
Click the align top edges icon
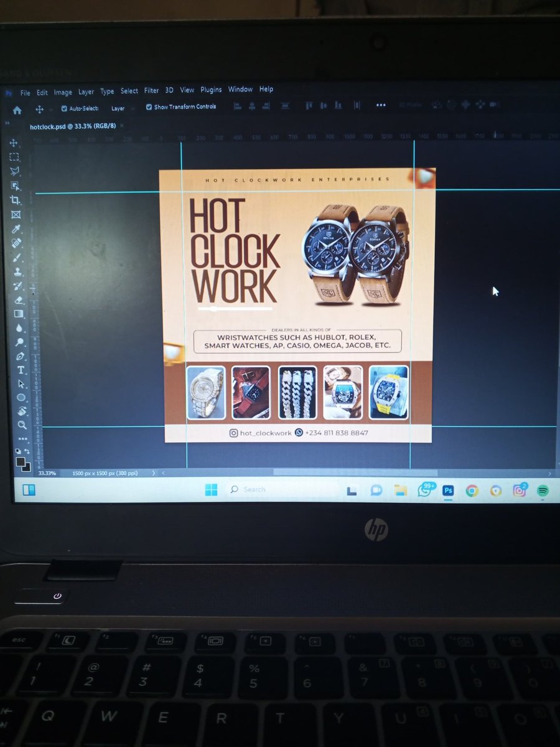(308, 106)
